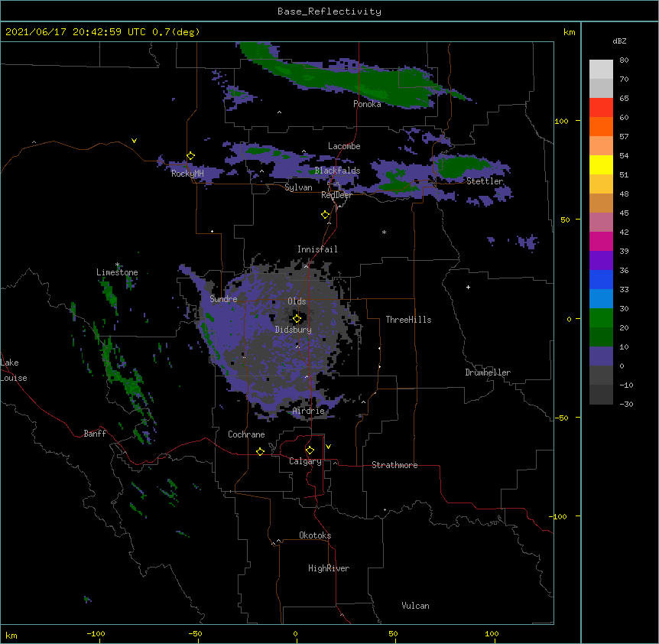Click the Okotoks label

(315, 535)
